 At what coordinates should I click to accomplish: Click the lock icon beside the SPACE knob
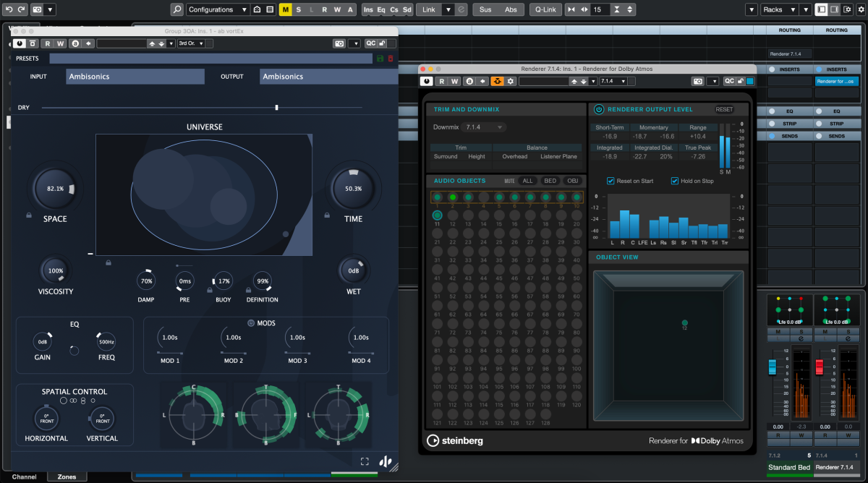click(x=28, y=215)
